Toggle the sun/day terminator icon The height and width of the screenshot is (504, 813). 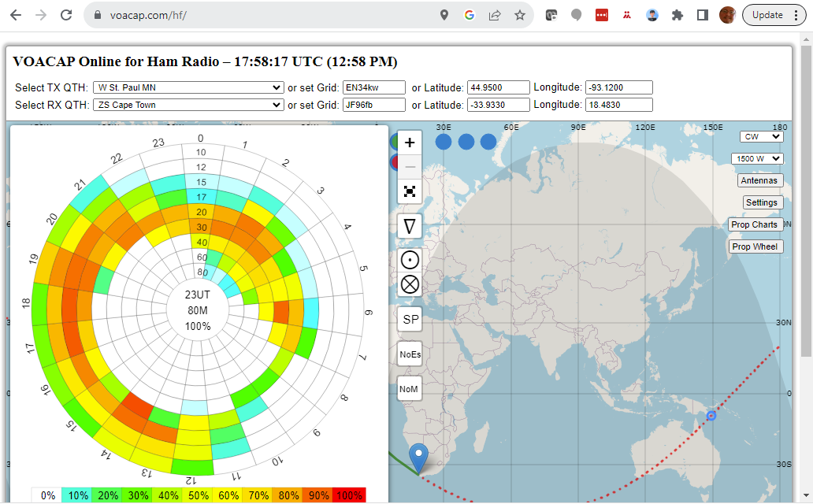pyautogui.click(x=409, y=259)
